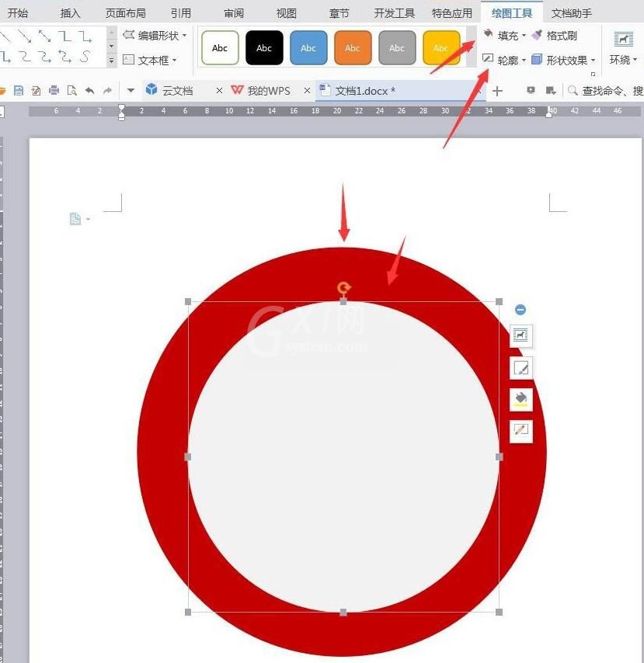This screenshot has width=644, height=663.
Task: Click the Format Painter (格式刷) brush
Action: pyautogui.click(x=555, y=36)
